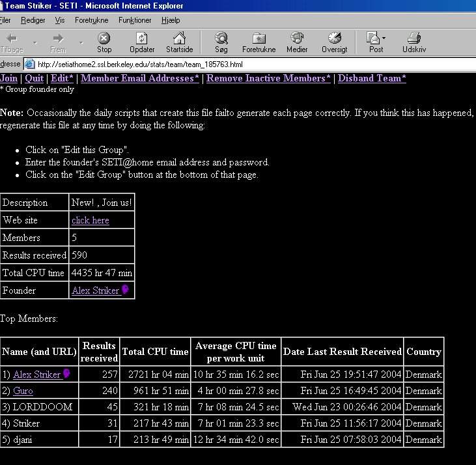Click '12 hr 34 min 42.0 sec' cell
This screenshot has height=465, width=476.
pyautogui.click(x=236, y=440)
